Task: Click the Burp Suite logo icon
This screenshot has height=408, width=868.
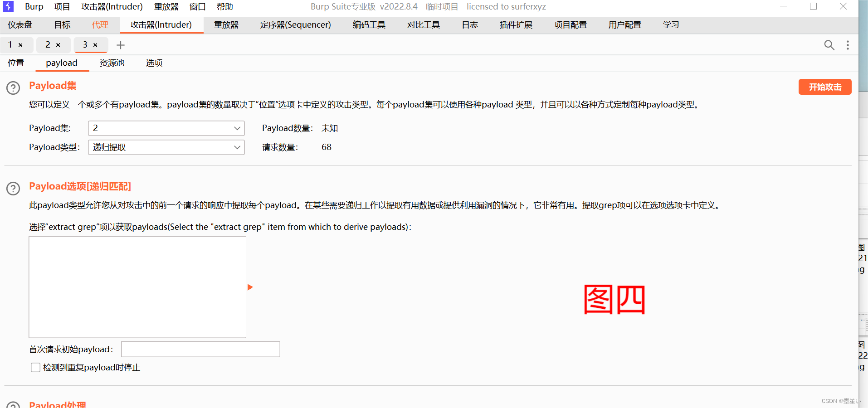Action: click(x=8, y=6)
